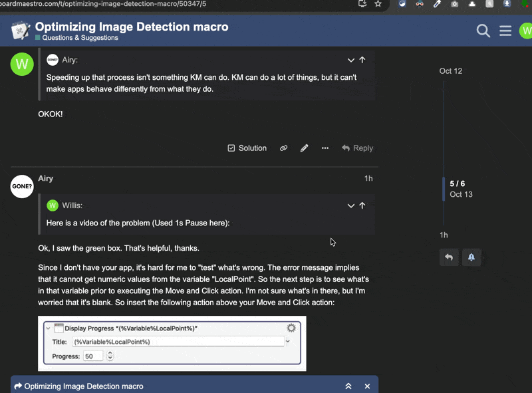Open the forum search icon
532x393 pixels.
tap(483, 31)
